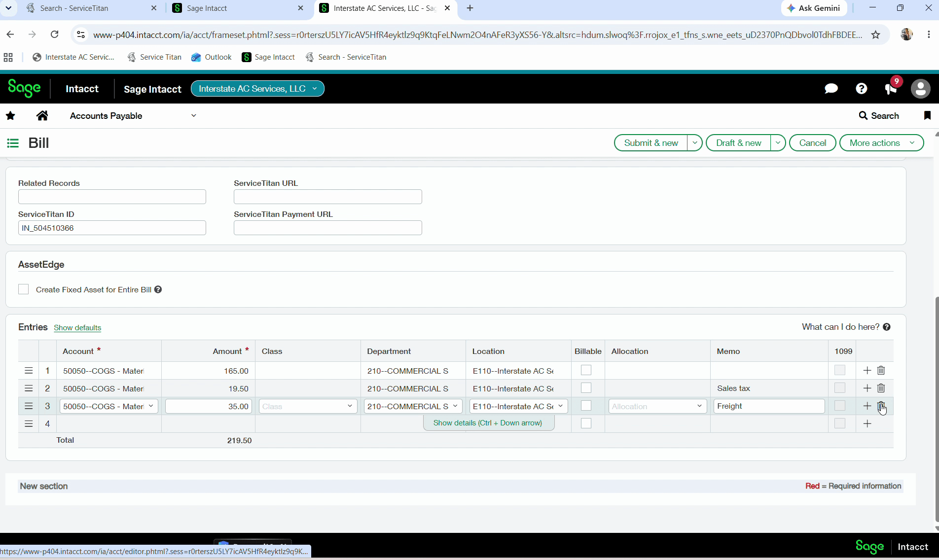
Task: Open Department dropdown in row 3
Action: click(x=455, y=406)
